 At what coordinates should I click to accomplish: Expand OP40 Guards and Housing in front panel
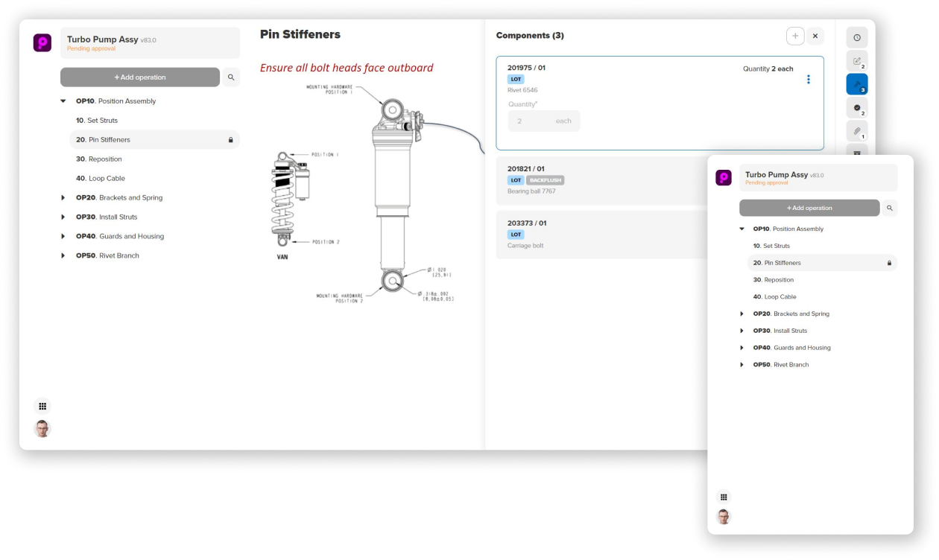[742, 348]
